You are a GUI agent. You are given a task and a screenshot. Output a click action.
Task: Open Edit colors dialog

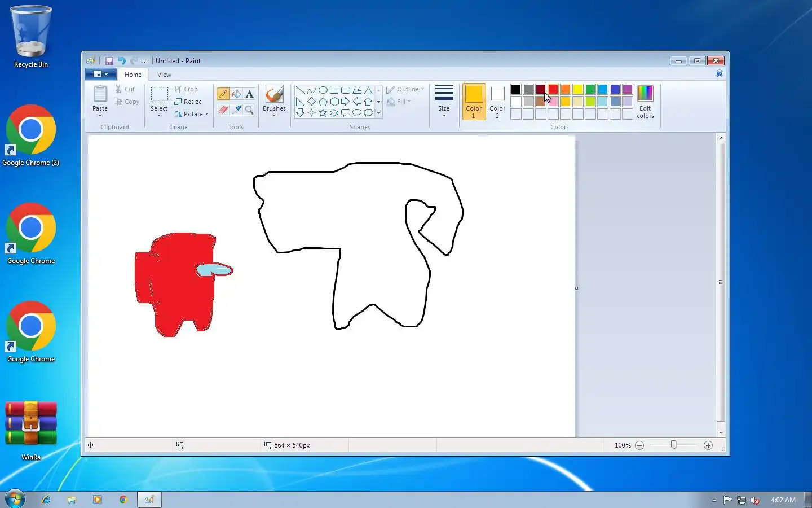click(x=645, y=102)
